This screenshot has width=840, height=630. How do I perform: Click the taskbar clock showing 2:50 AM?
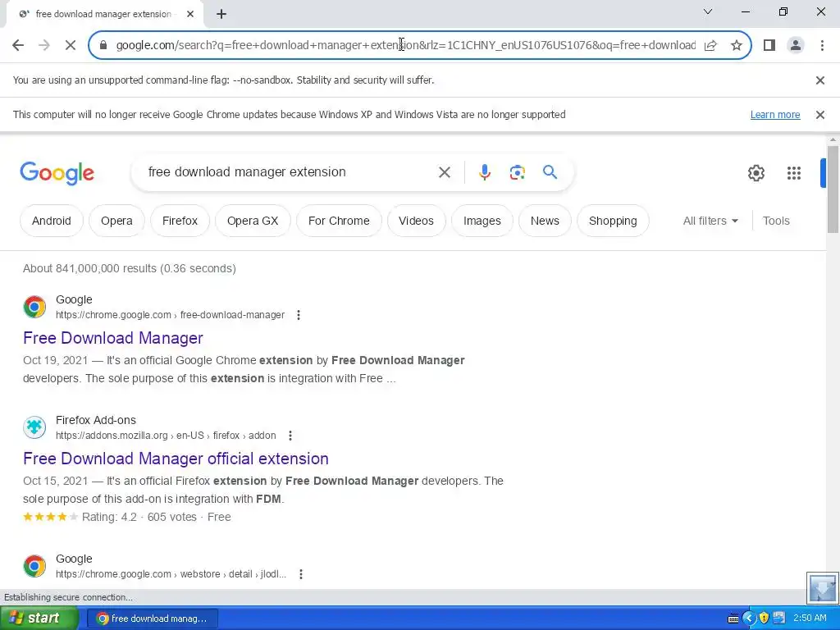tap(810, 619)
